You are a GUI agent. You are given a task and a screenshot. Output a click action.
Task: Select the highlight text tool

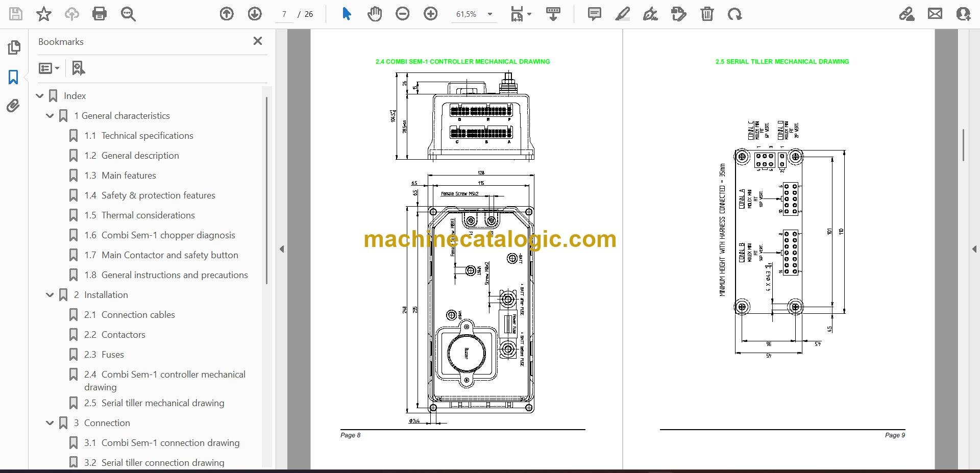tap(623, 14)
